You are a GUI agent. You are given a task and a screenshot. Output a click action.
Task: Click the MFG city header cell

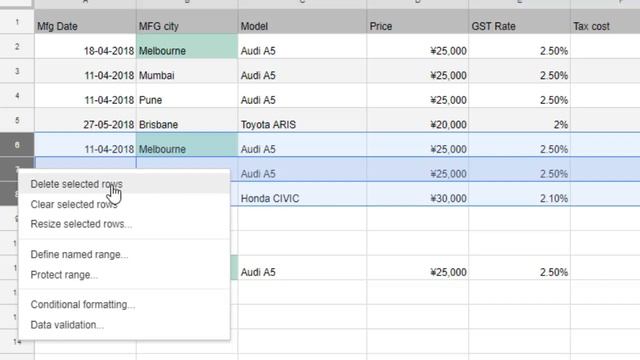coord(187,22)
